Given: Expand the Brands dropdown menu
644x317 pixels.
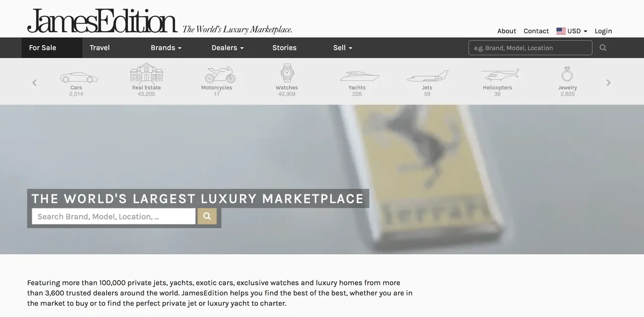Looking at the screenshot, I should click(166, 48).
